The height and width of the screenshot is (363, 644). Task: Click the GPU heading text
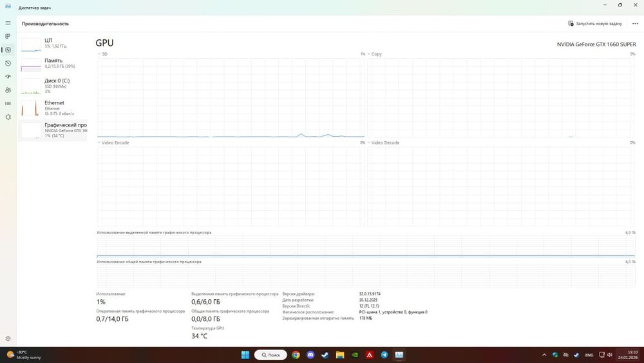(104, 43)
